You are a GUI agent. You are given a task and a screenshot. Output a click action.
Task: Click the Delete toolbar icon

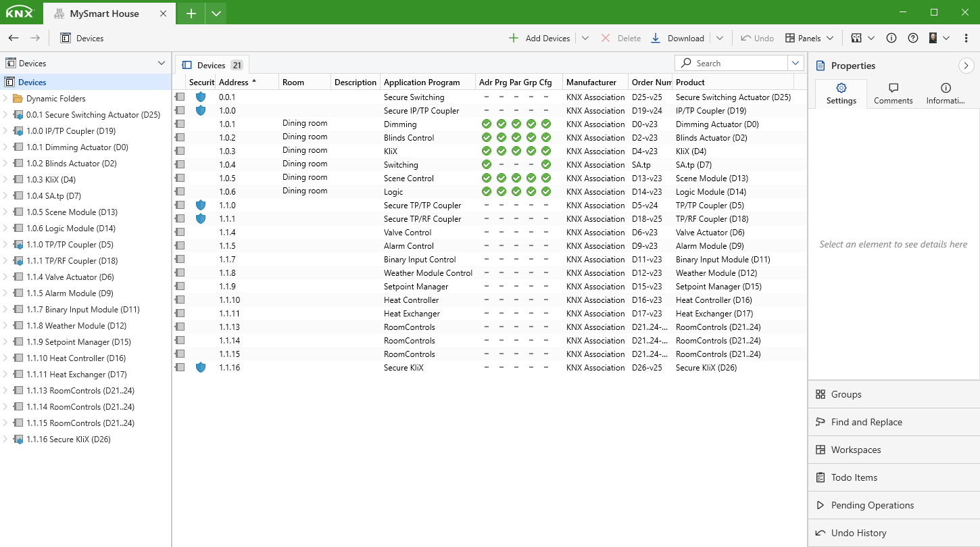tap(605, 38)
